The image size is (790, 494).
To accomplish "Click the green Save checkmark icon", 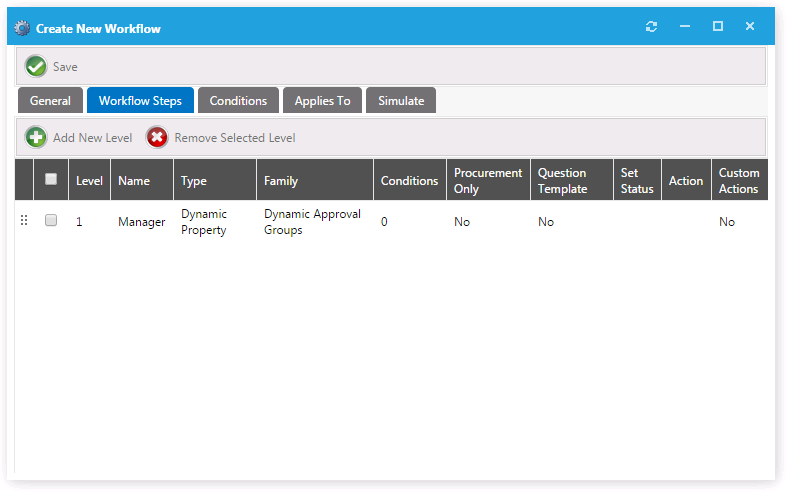I will point(36,66).
